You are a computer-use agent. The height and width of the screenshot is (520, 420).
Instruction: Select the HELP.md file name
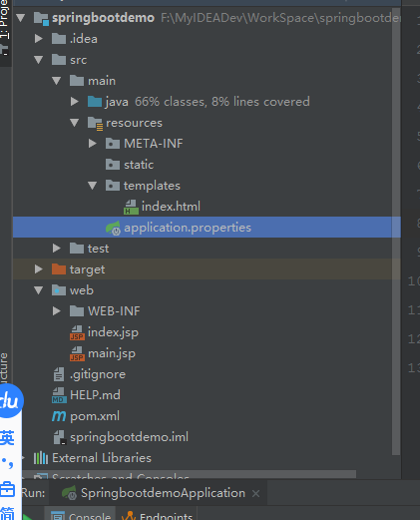coord(95,395)
